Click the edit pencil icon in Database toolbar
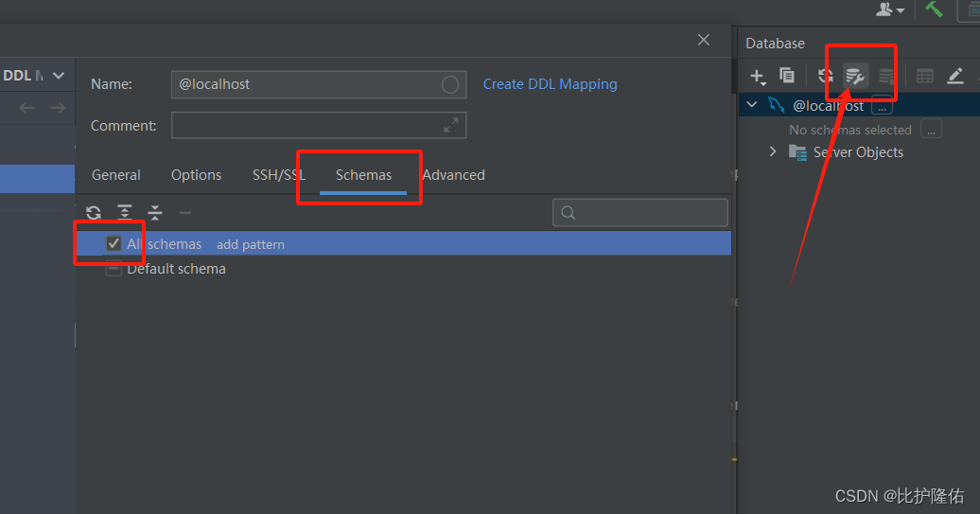Screen dimensions: 980x514 point(955,77)
